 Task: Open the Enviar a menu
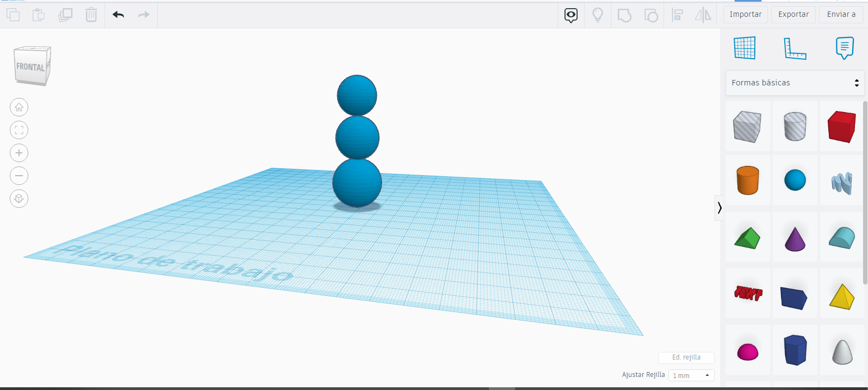coord(841,15)
